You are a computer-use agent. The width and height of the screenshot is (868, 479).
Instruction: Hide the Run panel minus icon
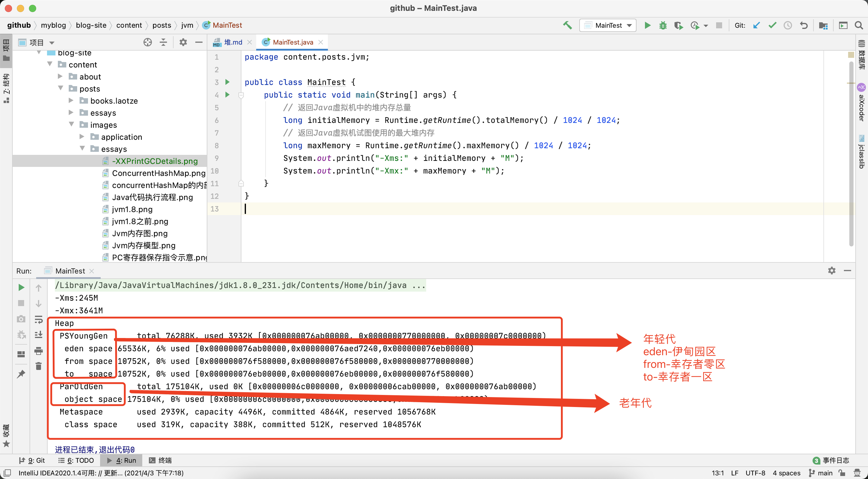pyautogui.click(x=848, y=271)
